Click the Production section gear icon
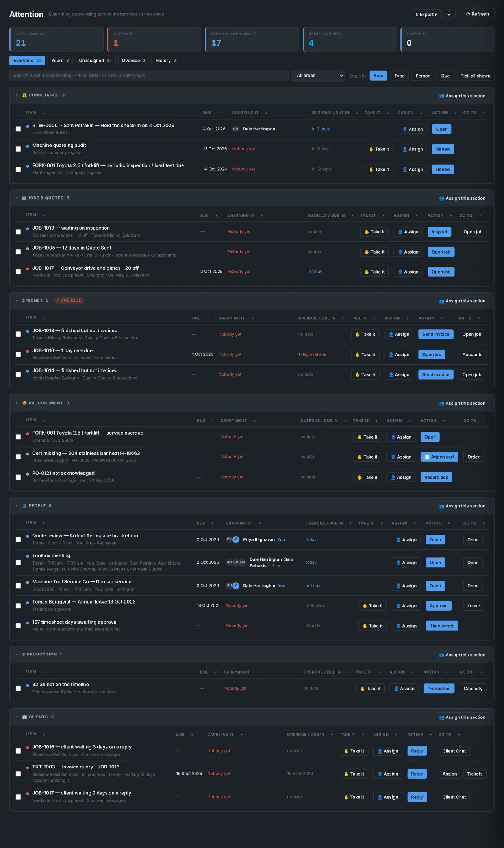This screenshot has width=504, height=848. tap(24, 654)
